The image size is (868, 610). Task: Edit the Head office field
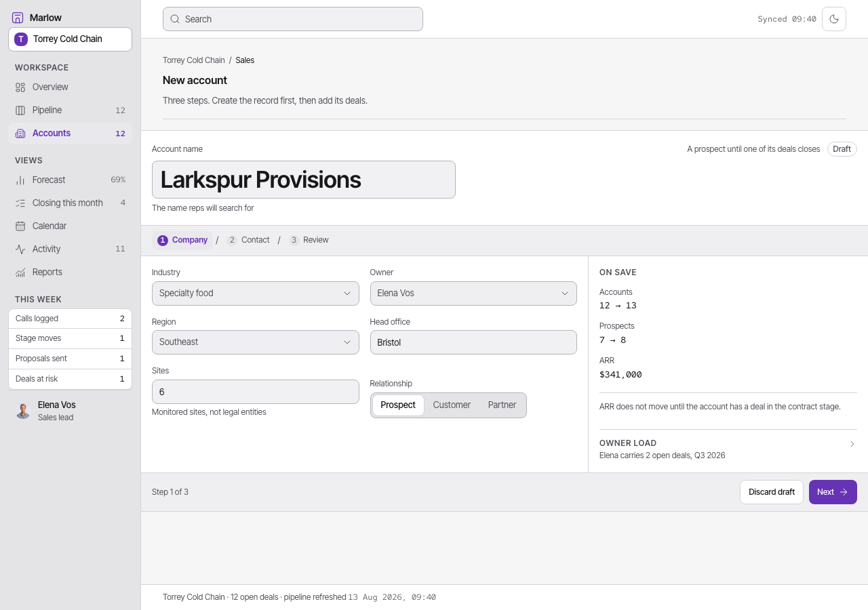tap(473, 342)
